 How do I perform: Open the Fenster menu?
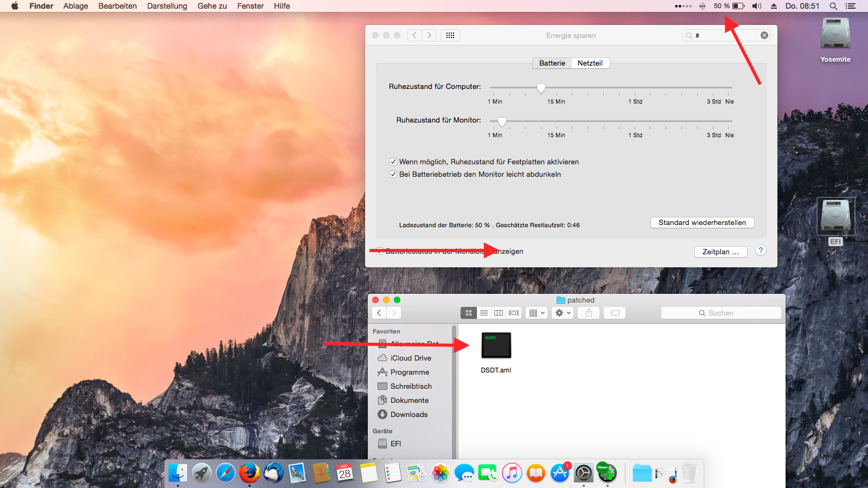[250, 6]
